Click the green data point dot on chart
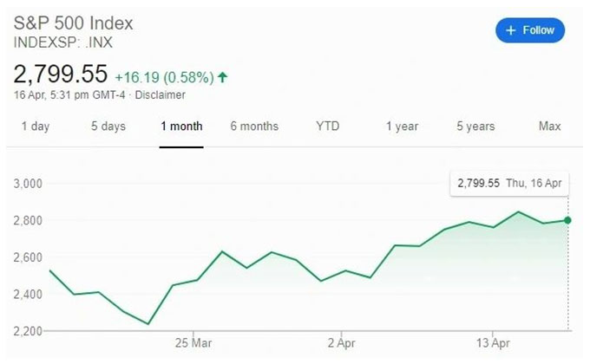The image size is (590, 364). 567,220
